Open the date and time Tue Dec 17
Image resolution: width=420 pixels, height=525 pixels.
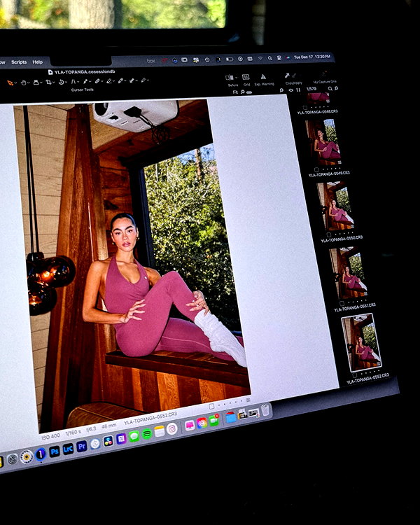[x=312, y=57]
